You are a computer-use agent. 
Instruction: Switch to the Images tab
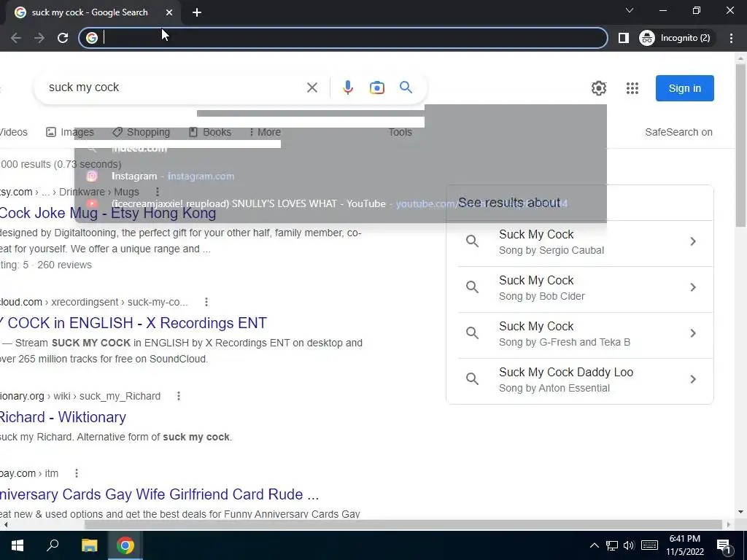70,133
